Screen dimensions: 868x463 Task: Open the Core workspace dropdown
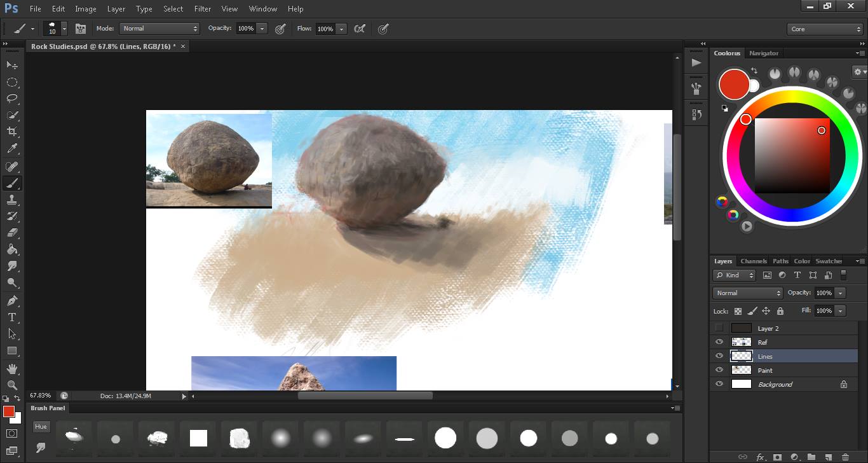point(825,29)
